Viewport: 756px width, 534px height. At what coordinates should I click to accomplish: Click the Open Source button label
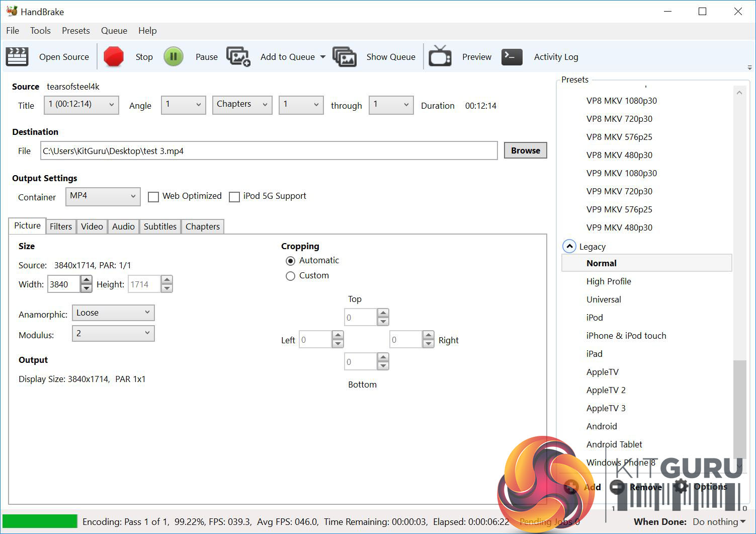click(x=64, y=57)
